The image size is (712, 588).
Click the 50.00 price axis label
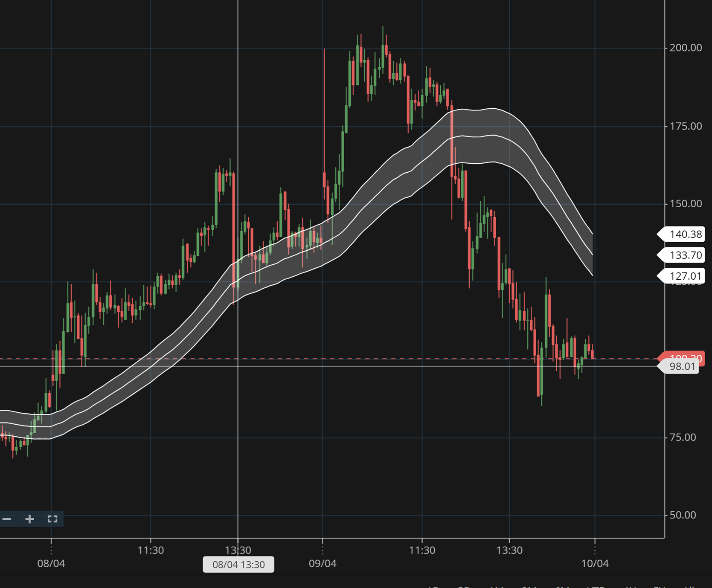pyautogui.click(x=683, y=515)
